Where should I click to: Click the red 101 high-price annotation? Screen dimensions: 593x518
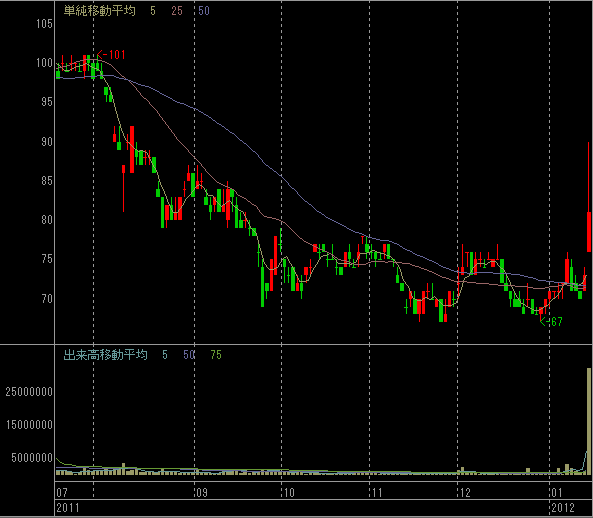click(111, 55)
